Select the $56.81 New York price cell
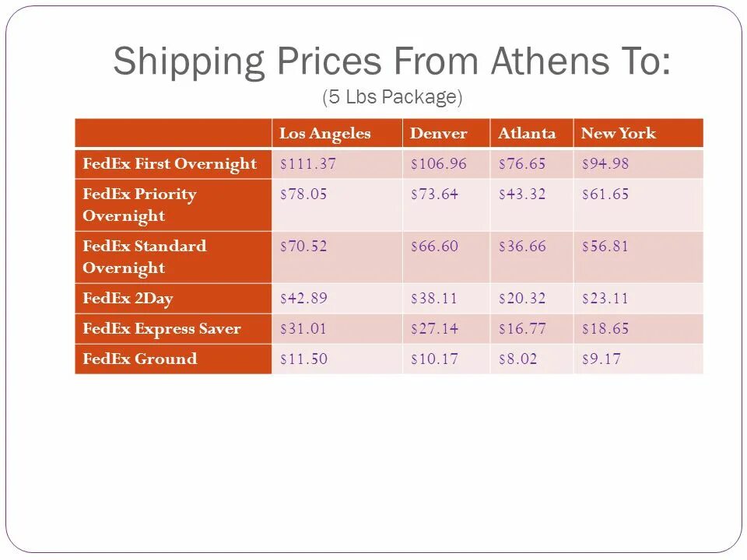Viewport: 747px width, 560px height. pos(638,257)
